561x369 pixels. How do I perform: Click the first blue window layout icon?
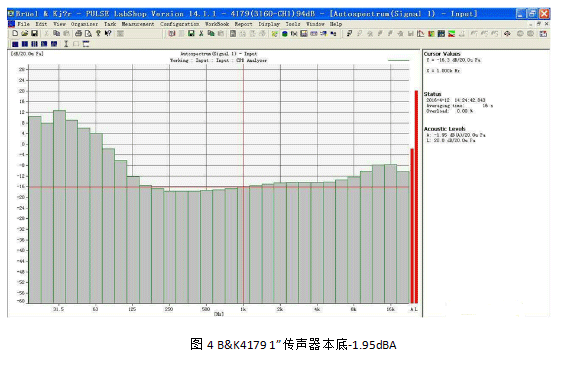point(15,44)
